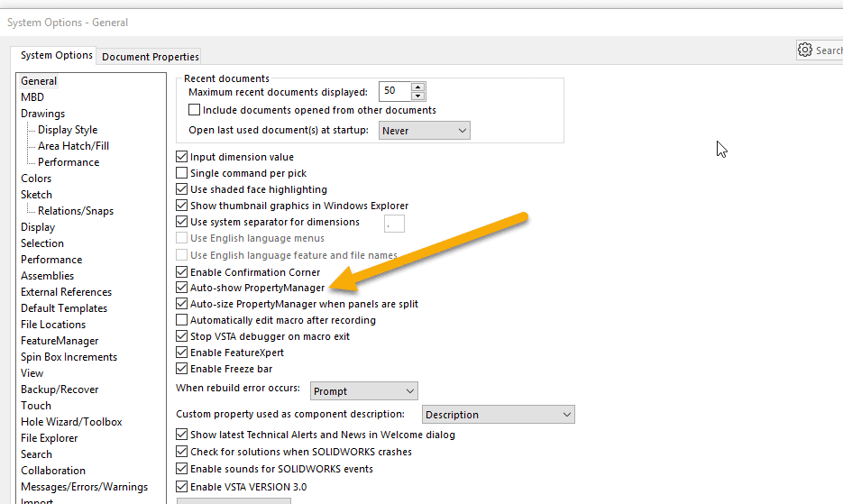The height and width of the screenshot is (504, 843).
Task: Enable Automatically edit macro after recording
Action: click(182, 319)
